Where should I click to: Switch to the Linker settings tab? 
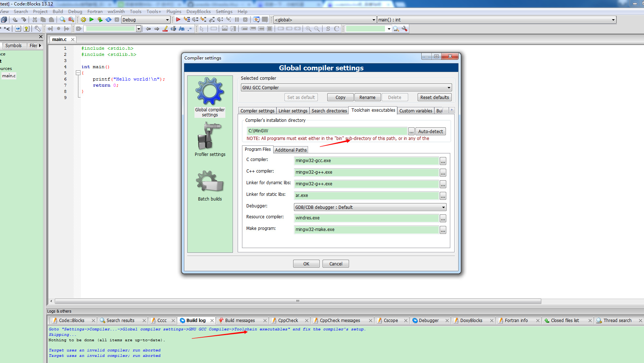(x=293, y=111)
